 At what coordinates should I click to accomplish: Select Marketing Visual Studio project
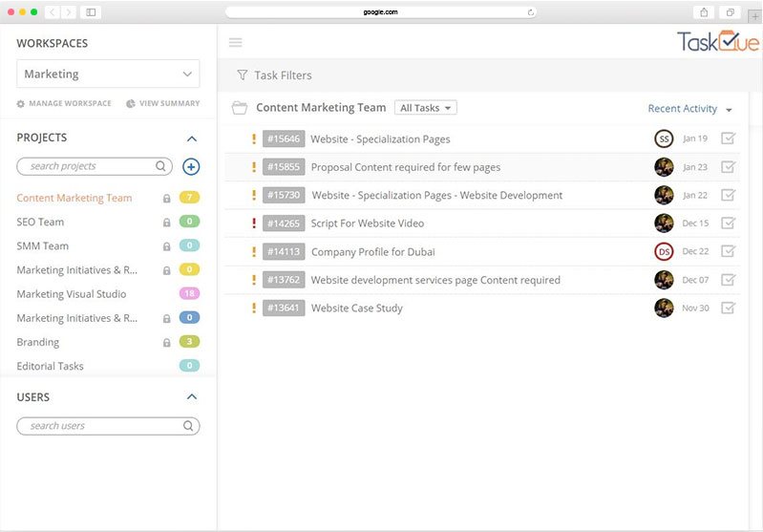[x=72, y=294]
